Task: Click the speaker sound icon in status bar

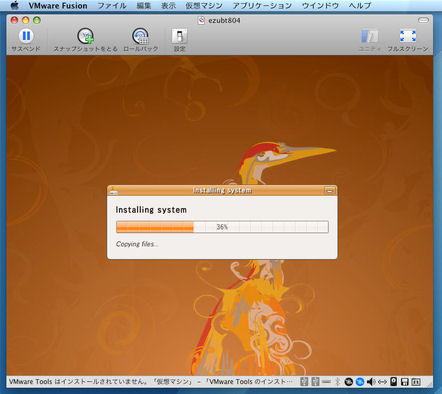Action: (x=371, y=382)
